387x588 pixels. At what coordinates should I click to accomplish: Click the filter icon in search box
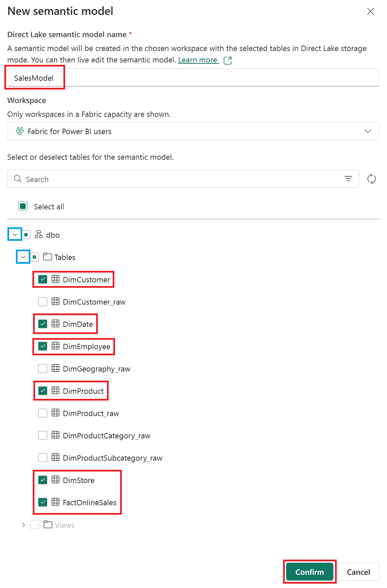(x=348, y=179)
